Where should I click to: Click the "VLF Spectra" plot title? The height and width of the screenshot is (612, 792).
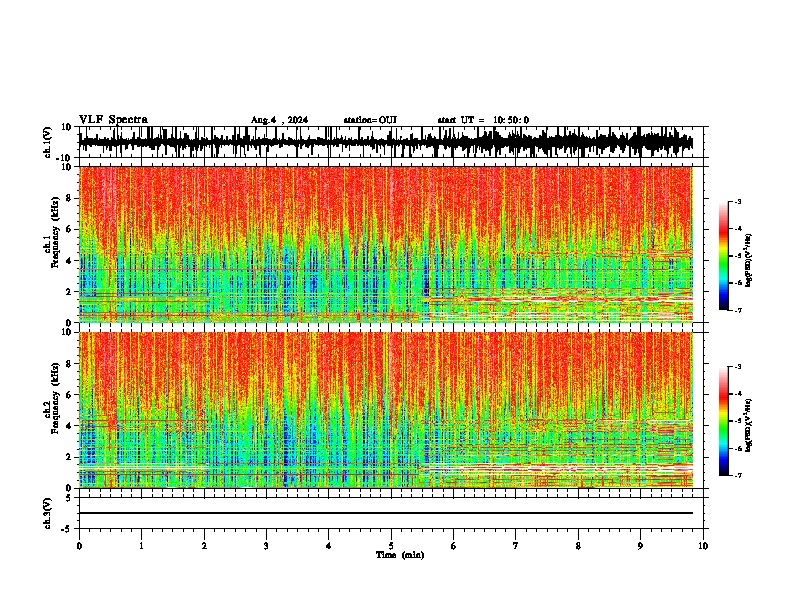point(113,120)
